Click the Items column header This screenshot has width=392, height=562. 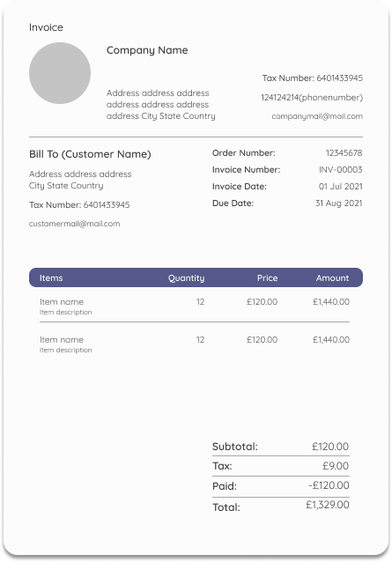[x=51, y=278]
